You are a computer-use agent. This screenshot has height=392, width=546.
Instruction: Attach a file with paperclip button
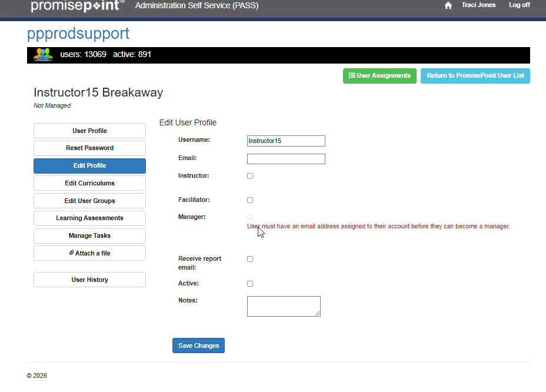coord(89,253)
